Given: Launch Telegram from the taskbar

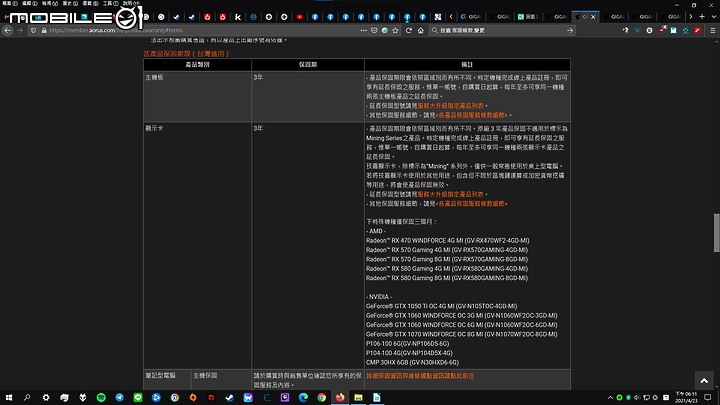Looking at the screenshot, I should pos(119,398).
